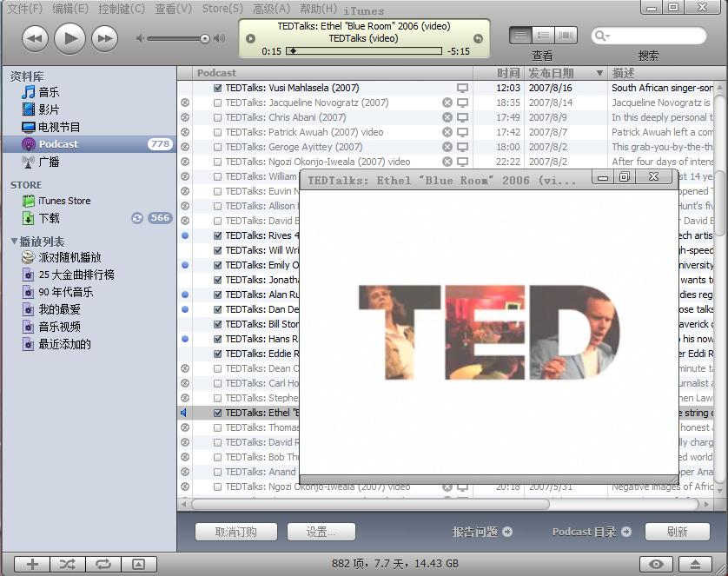
Task: Click the playback progress bar in display
Action: (364, 51)
